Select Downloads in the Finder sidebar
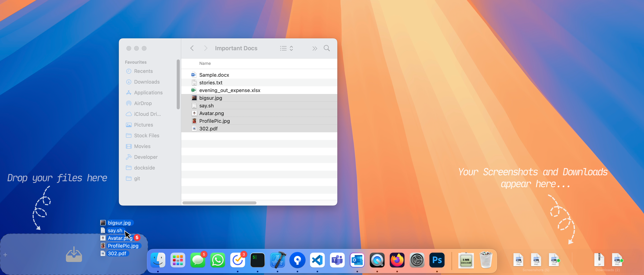 tap(146, 82)
